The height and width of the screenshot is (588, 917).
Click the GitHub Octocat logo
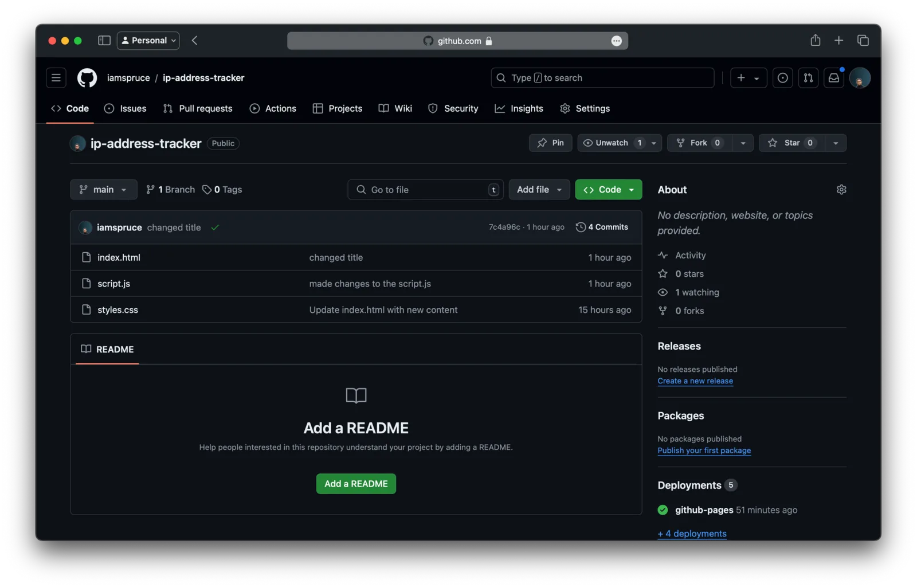click(87, 78)
